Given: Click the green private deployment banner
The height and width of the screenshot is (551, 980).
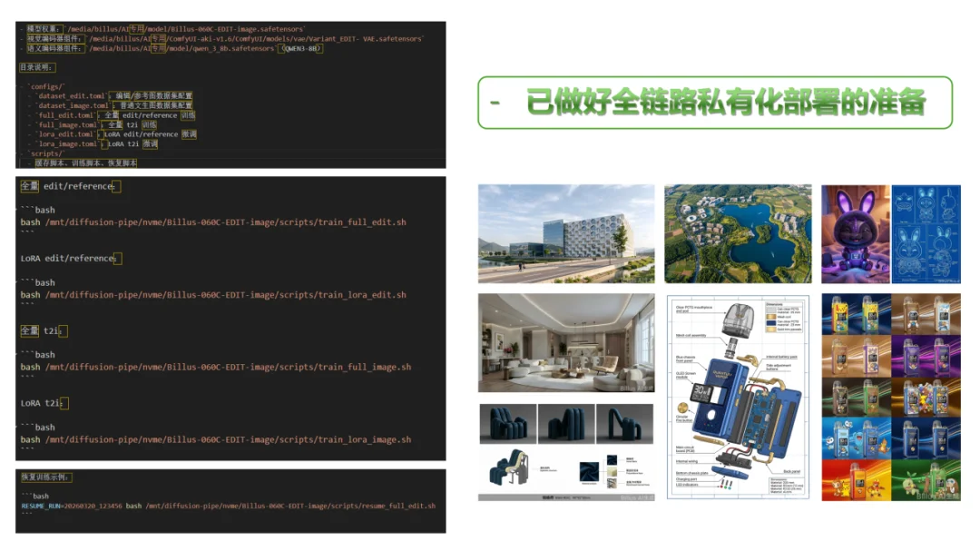Looking at the screenshot, I should pos(714,103).
